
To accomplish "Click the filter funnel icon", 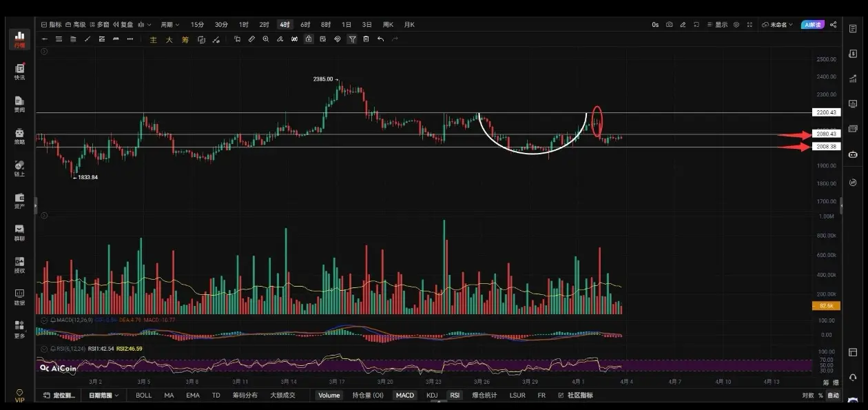I will coord(352,39).
